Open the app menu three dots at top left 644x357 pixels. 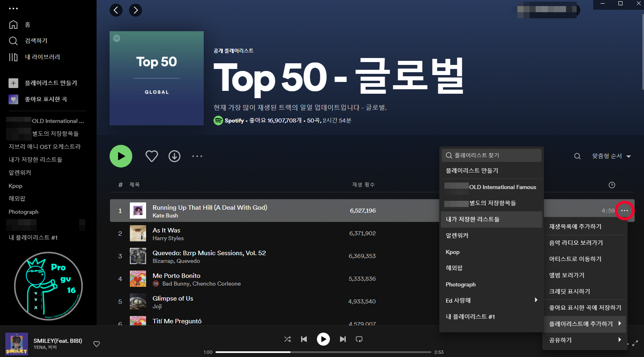coord(13,8)
